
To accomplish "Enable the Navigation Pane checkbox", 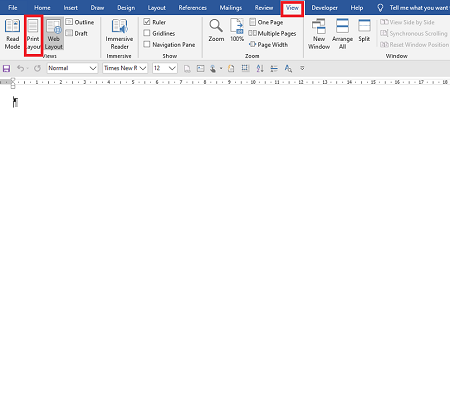I will pyautogui.click(x=147, y=44).
